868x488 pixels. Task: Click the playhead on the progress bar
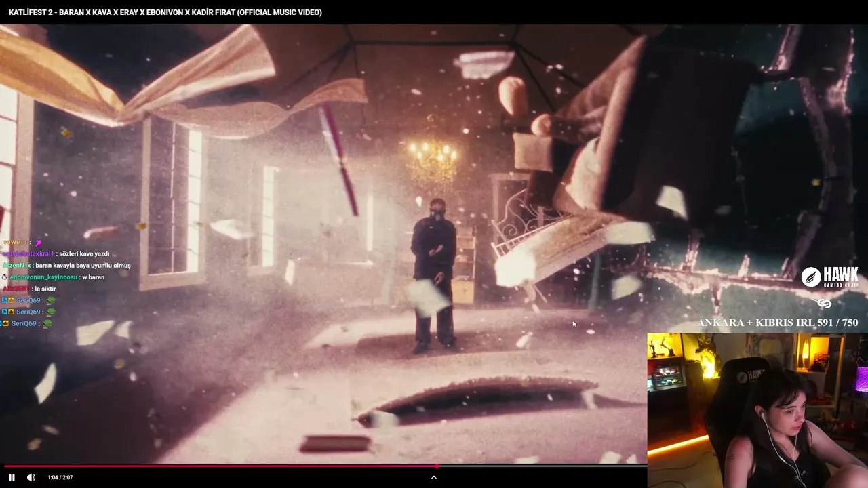tap(437, 466)
